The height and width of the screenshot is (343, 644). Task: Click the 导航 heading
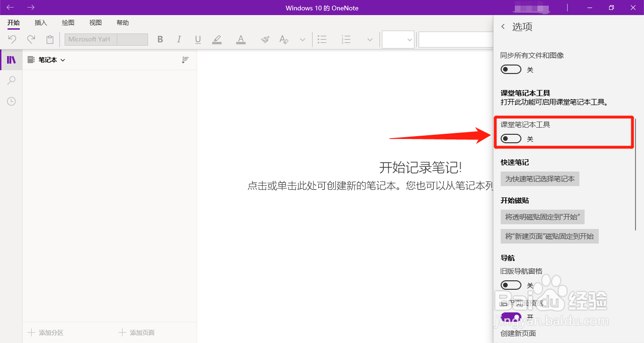pyautogui.click(x=508, y=258)
